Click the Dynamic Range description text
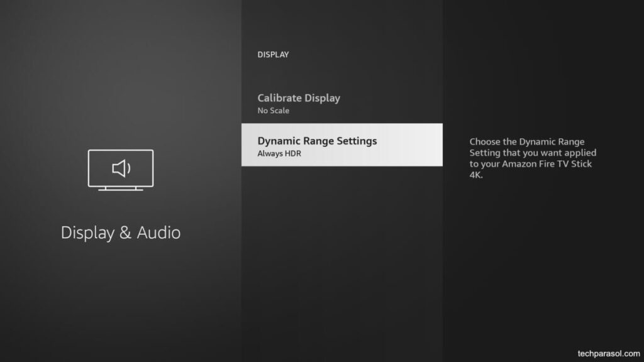644x362 pixels. (x=533, y=158)
